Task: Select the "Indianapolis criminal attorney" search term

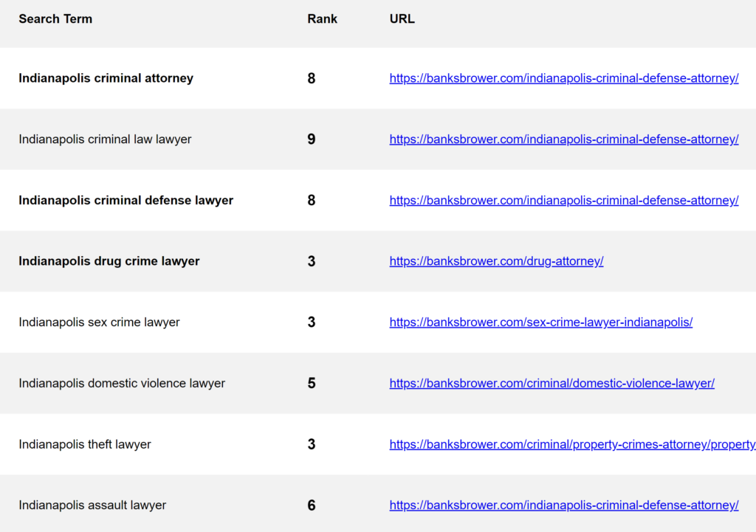Action: point(106,78)
